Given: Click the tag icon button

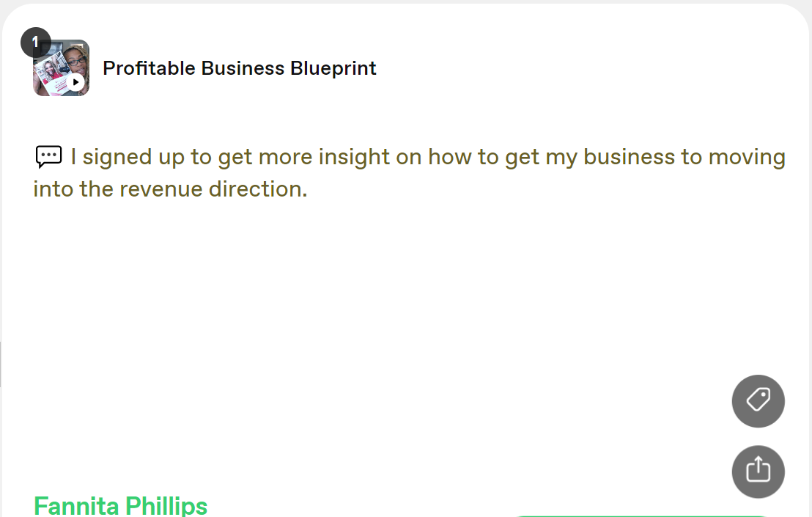Looking at the screenshot, I should pyautogui.click(x=758, y=400).
